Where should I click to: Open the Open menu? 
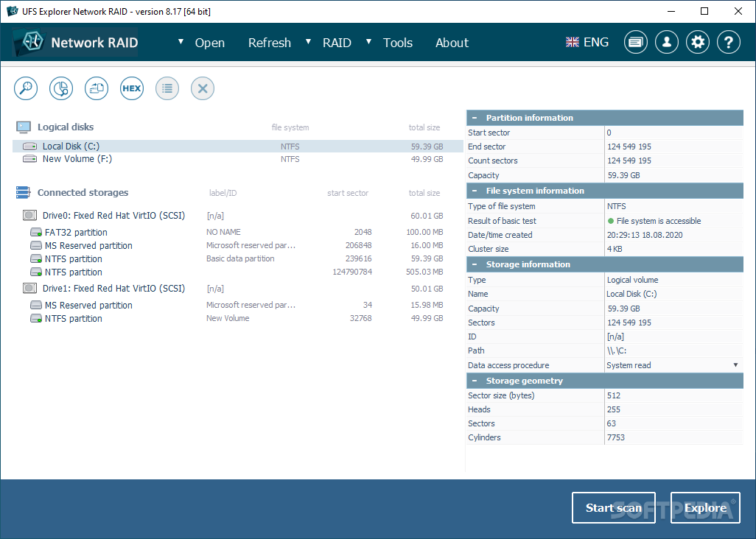point(210,43)
